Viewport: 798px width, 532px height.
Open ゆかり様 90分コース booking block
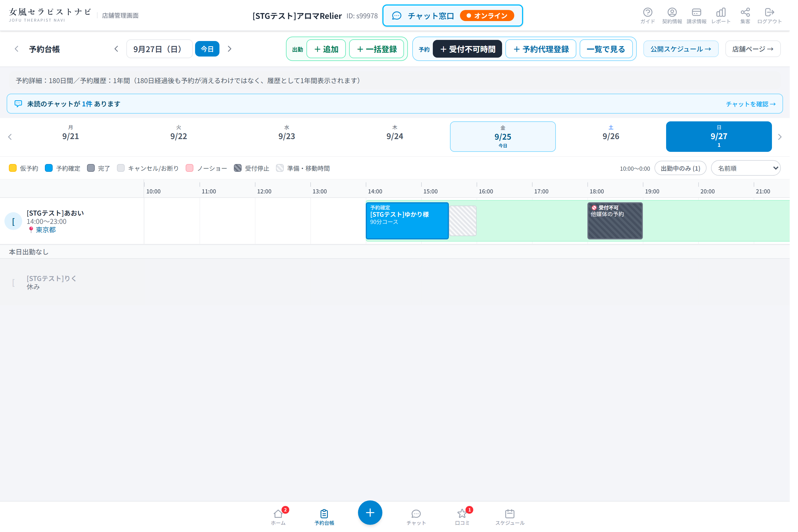coord(411,223)
